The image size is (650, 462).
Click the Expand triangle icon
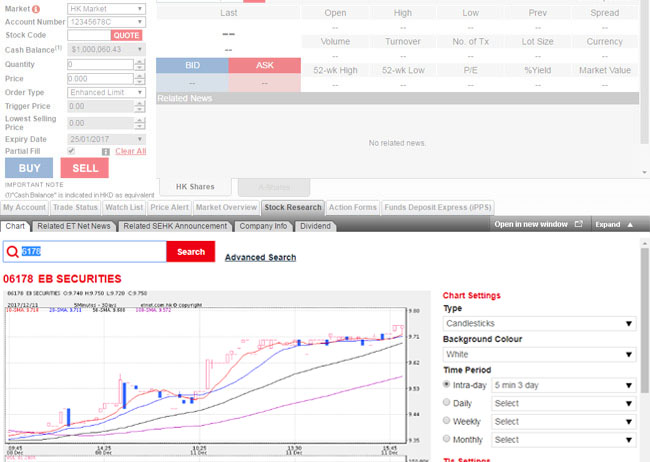coord(630,224)
